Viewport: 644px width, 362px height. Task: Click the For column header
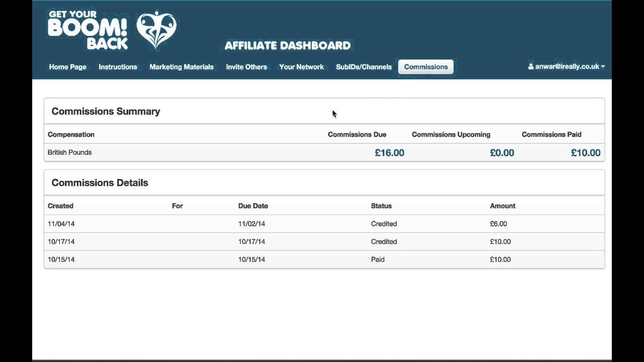177,206
